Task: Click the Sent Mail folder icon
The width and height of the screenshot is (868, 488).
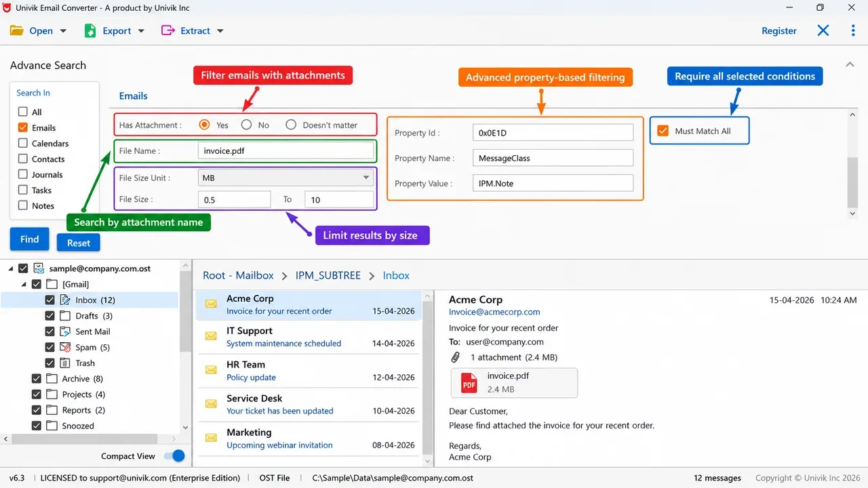Action: coord(65,331)
